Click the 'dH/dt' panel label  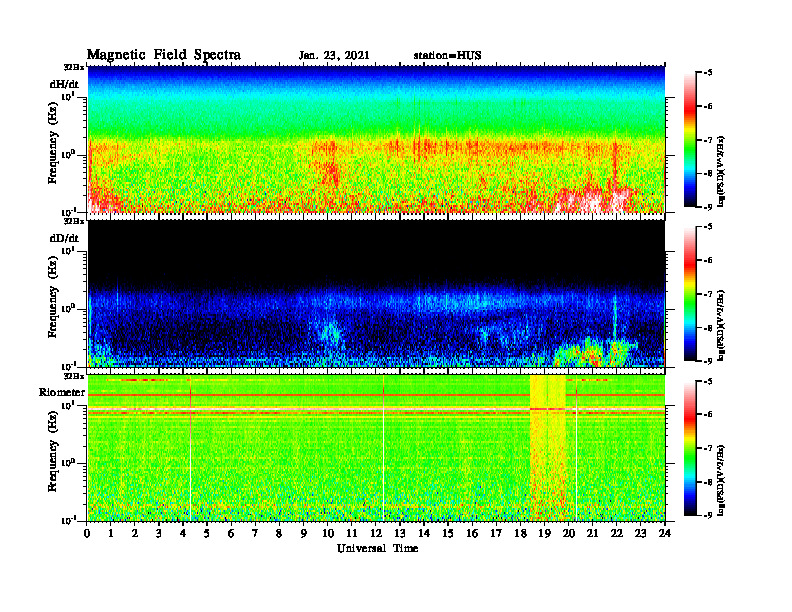64,84
